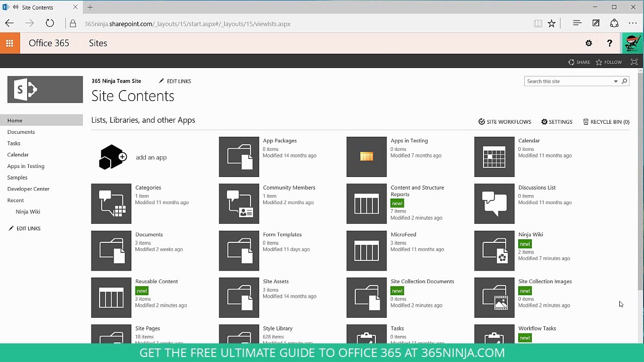Open the Categories list icon
This screenshot has height=362, width=644.
pos(111,204)
